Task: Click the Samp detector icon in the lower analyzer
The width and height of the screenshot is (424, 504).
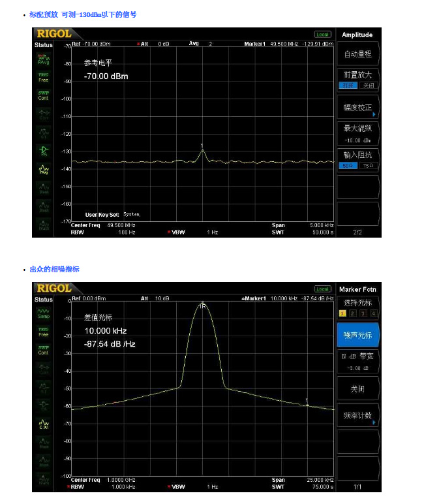Action: point(43,313)
